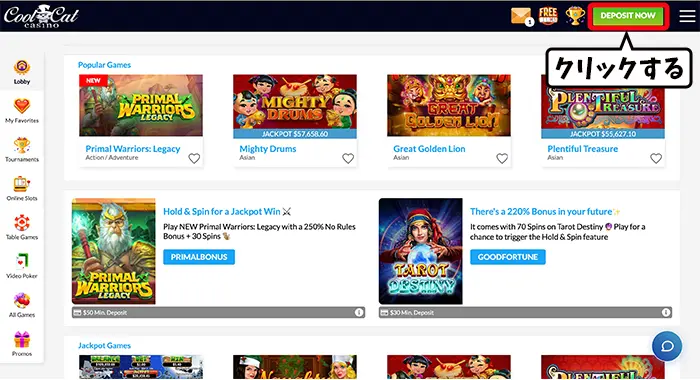Open All Games in the sidebar
Viewport: 700px width, 380px height.
(x=22, y=305)
